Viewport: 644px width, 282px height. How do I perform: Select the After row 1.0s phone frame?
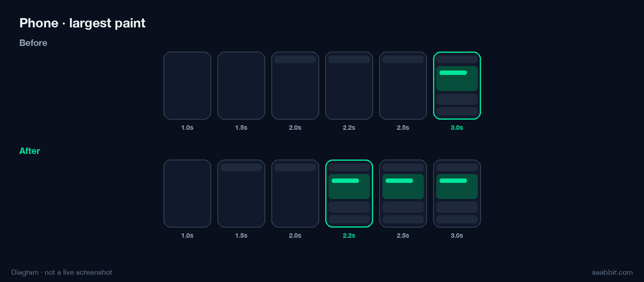(x=187, y=193)
